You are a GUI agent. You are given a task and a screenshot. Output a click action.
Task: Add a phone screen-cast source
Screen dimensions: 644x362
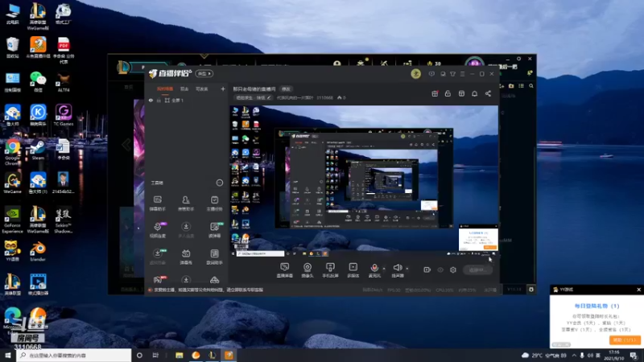[x=330, y=270]
